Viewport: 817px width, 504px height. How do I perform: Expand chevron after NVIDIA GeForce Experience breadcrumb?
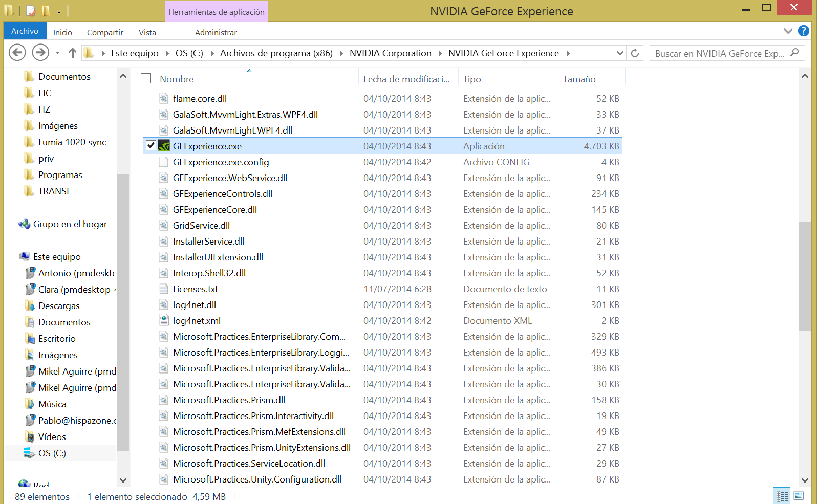point(568,53)
